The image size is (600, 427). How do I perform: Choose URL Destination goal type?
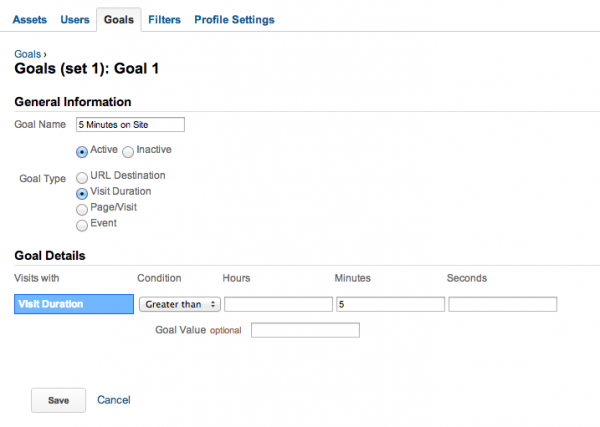coord(82,177)
